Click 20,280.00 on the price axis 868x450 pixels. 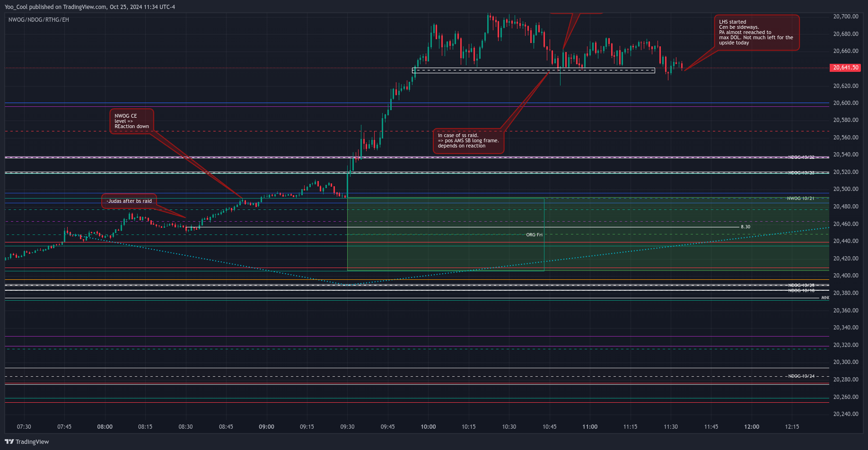846,380
